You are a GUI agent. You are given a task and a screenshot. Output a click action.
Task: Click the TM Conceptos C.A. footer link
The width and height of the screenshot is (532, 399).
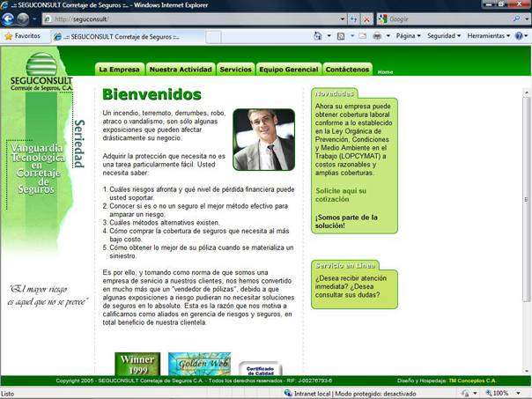(x=472, y=381)
